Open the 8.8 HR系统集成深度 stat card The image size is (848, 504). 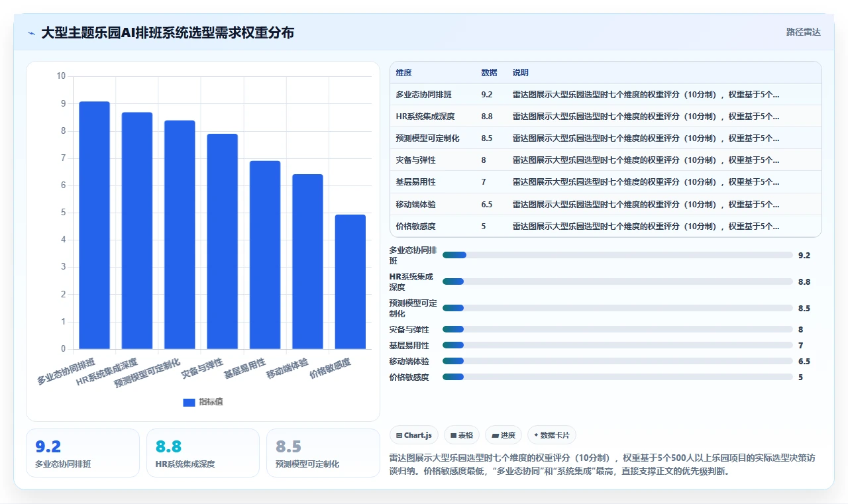point(203,453)
